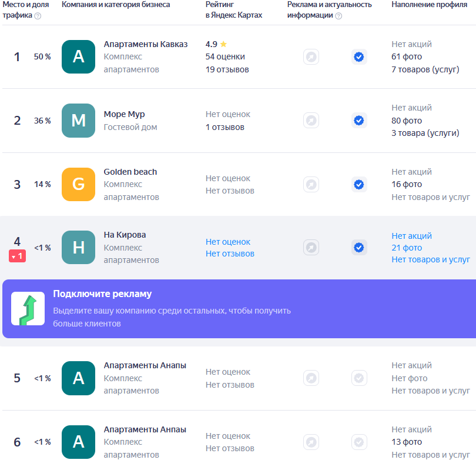The image size is (476, 470).
Task: Click verified badge in Golden beach row
Action: tap(359, 185)
